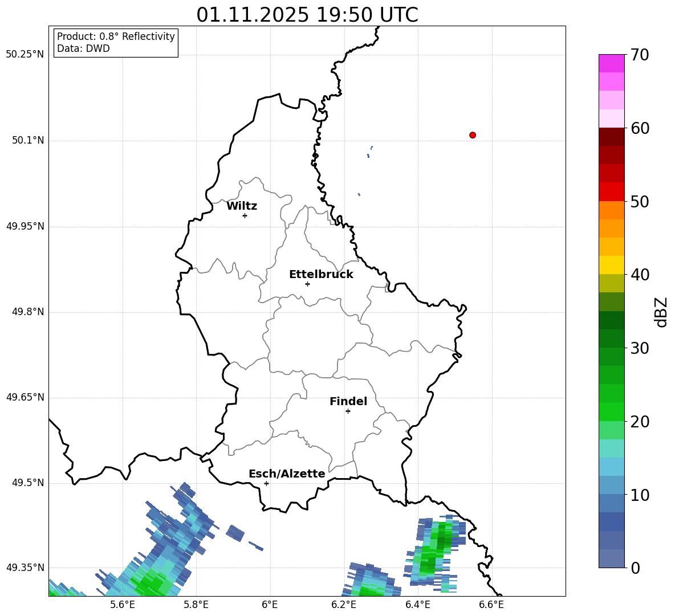
Task: Click the 49.35°N latitude tick label
Action: pos(25,568)
